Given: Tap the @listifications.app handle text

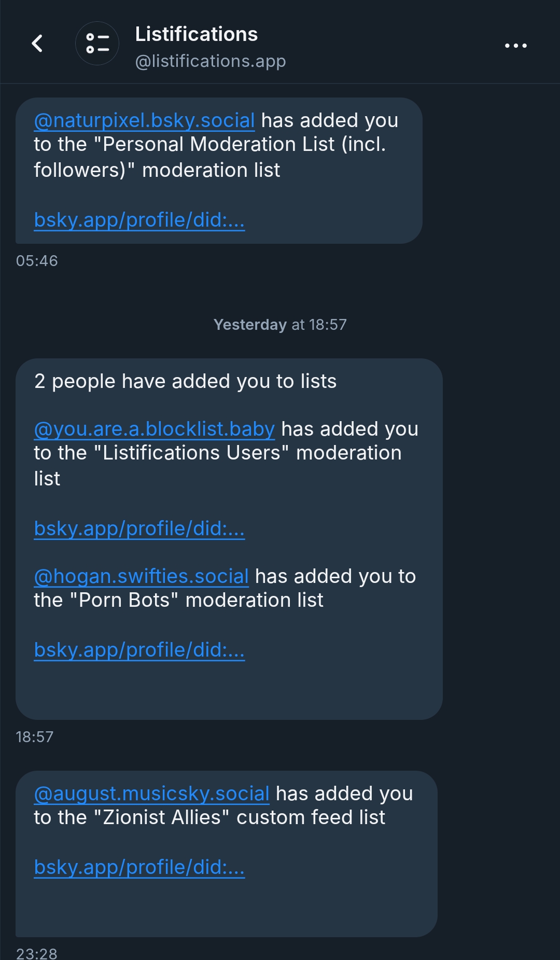Looking at the screenshot, I should click(210, 61).
